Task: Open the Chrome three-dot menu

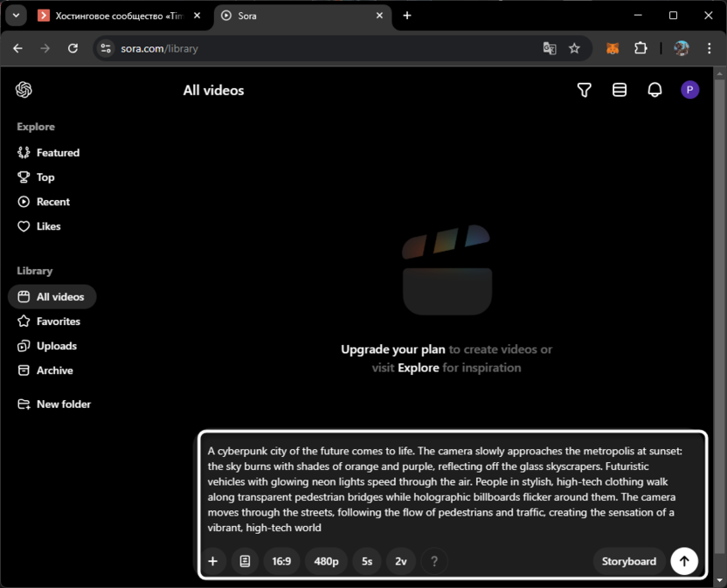Action: pos(709,48)
